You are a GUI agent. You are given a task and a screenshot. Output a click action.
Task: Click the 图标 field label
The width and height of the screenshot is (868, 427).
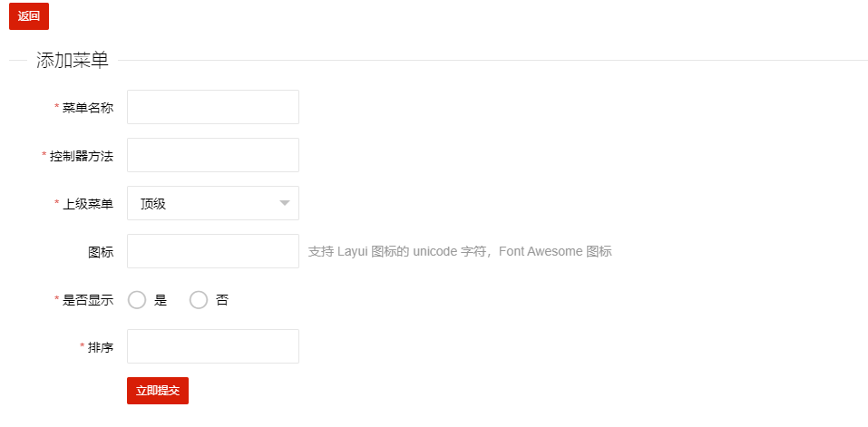tap(101, 252)
